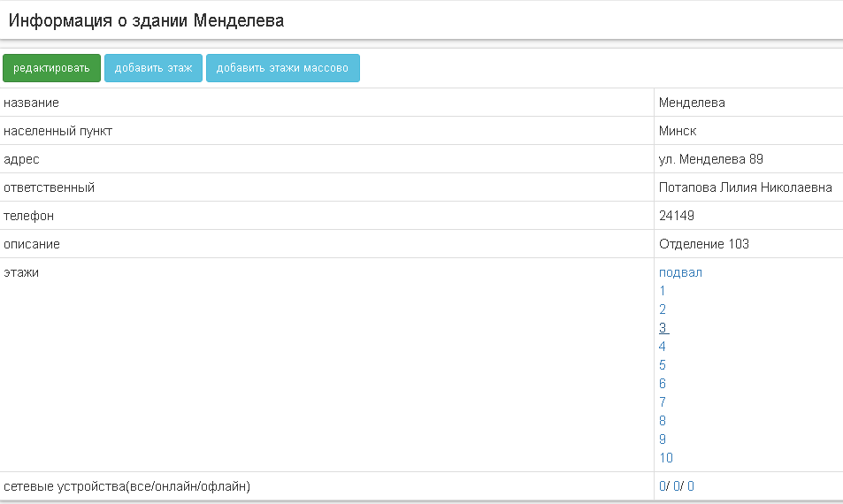
Task: Select floor 2 in этажи list
Action: coord(663,309)
